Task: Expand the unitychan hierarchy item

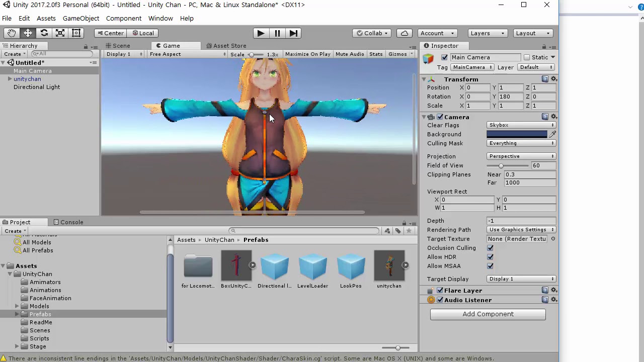Action: pyautogui.click(x=10, y=79)
